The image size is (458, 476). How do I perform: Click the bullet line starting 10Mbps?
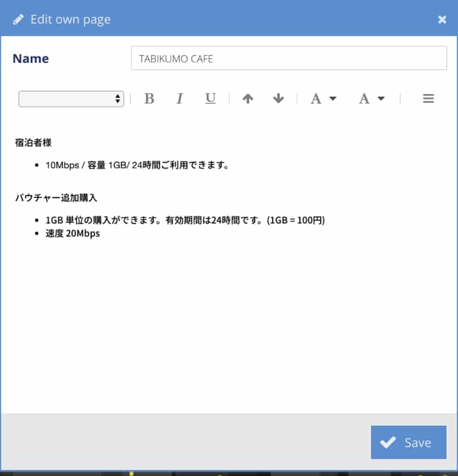pyautogui.click(x=137, y=165)
